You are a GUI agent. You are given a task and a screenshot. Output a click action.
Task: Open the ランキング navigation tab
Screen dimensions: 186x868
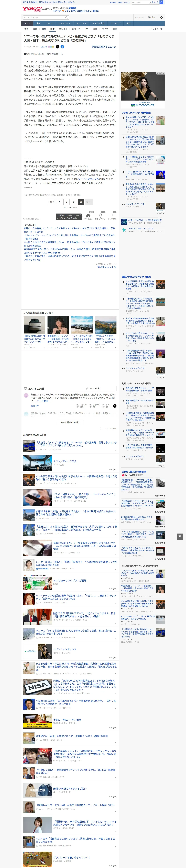pyautogui.click(x=115, y=24)
